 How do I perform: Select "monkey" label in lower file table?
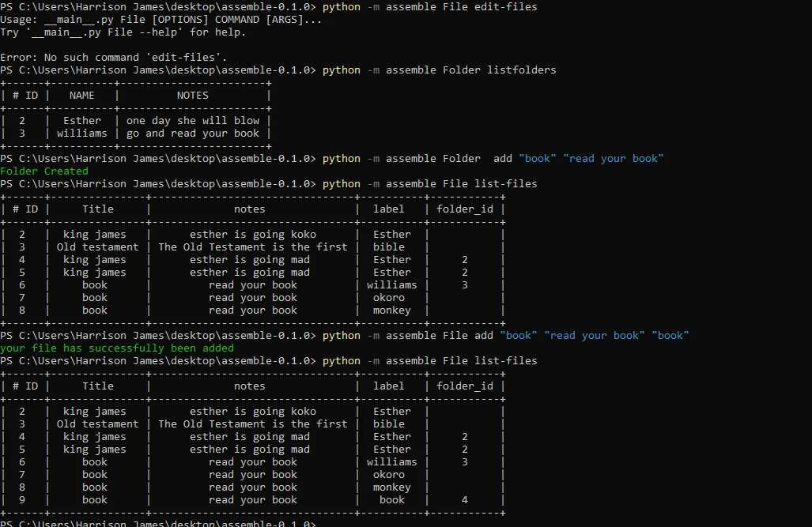click(392, 487)
